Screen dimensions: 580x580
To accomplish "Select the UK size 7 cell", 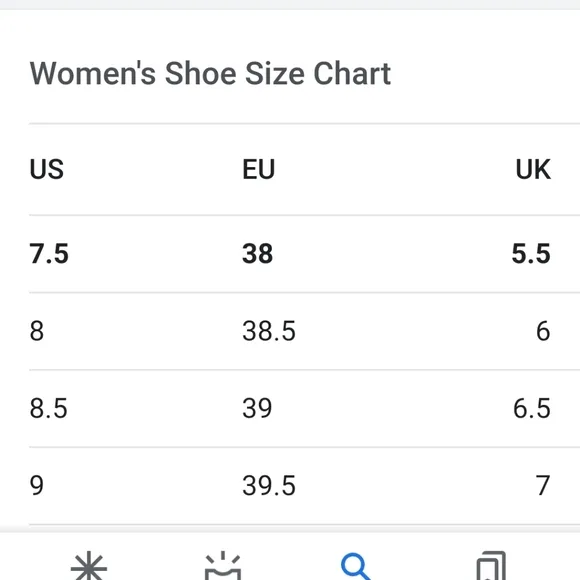I will (x=543, y=485).
